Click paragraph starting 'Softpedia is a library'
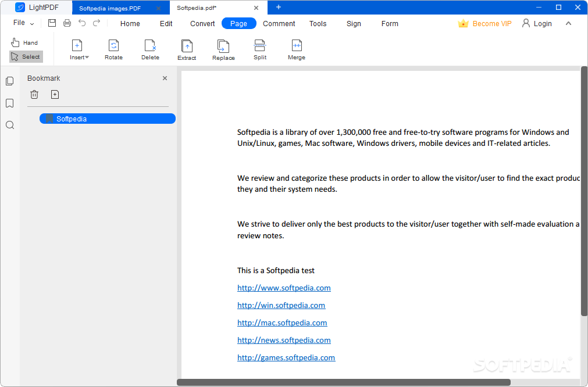The width and height of the screenshot is (588, 387). [x=403, y=138]
